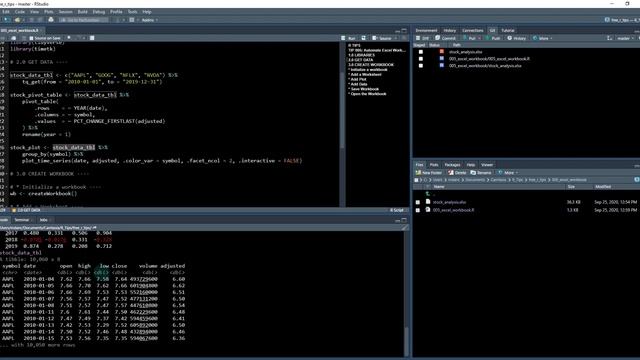Click the New Folder button
640x360 pixels.
[x=429, y=173]
